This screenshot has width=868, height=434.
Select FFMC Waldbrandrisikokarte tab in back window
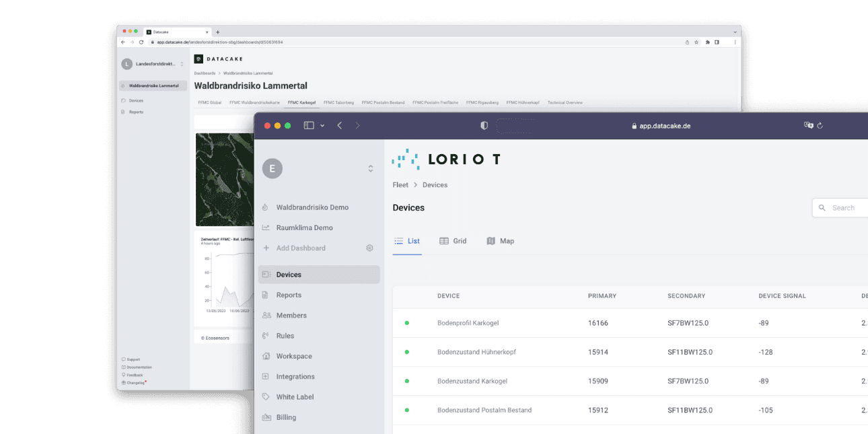click(254, 102)
